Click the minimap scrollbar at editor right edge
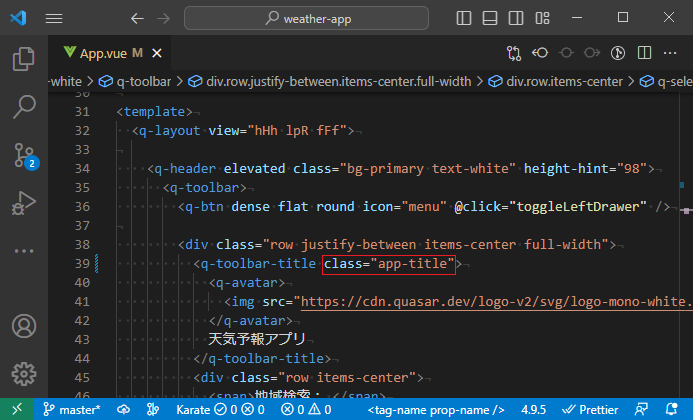This screenshot has height=420, width=693. (x=686, y=245)
